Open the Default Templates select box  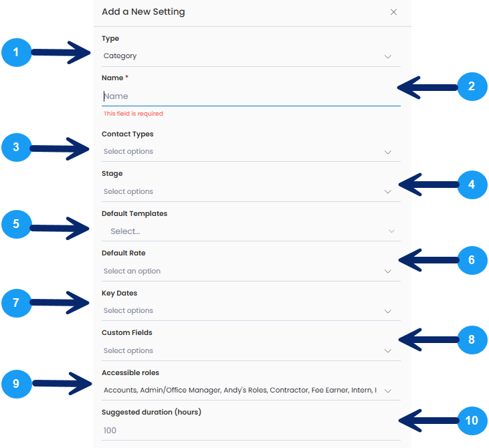pyautogui.click(x=251, y=231)
